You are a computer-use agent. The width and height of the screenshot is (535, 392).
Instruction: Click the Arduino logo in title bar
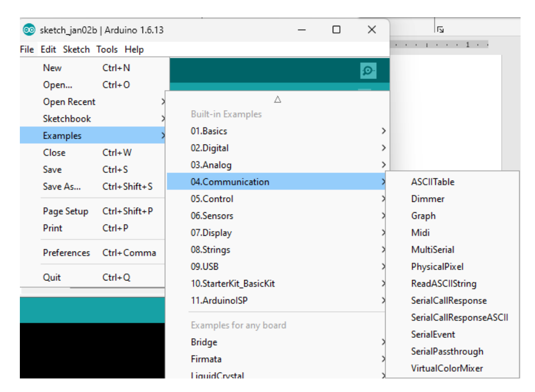[x=29, y=30]
